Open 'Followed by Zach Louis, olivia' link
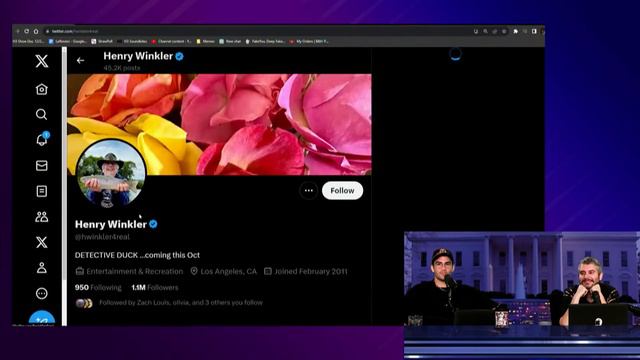The image size is (640, 360). click(x=181, y=303)
